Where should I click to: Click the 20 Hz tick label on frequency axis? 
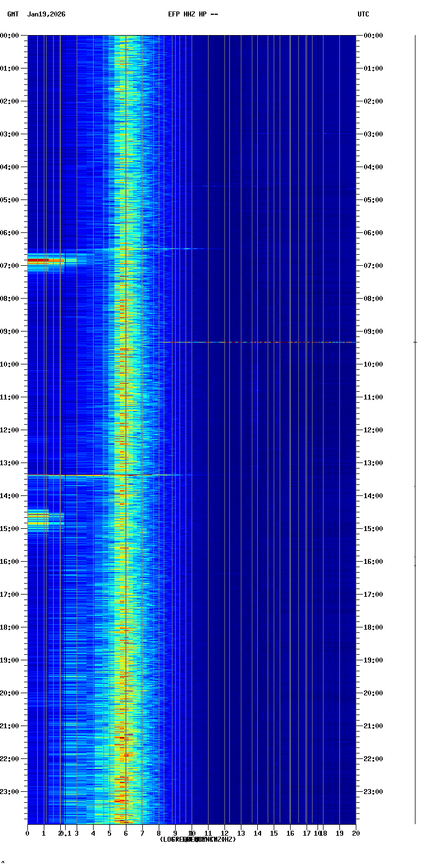[x=356, y=833]
